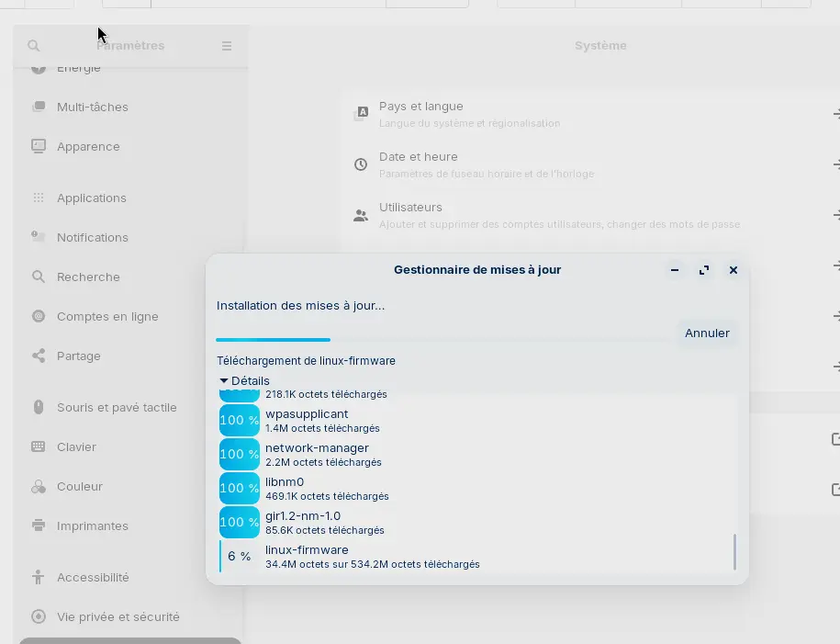Open Vie privée et sécurité section
This screenshot has width=840, height=644.
pos(118,616)
